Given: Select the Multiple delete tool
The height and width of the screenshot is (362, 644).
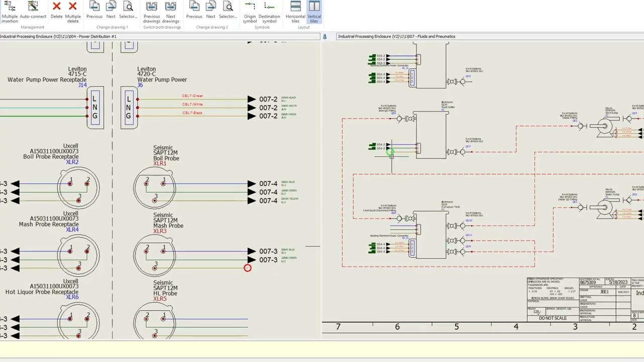Looking at the screenshot, I should [73, 11].
